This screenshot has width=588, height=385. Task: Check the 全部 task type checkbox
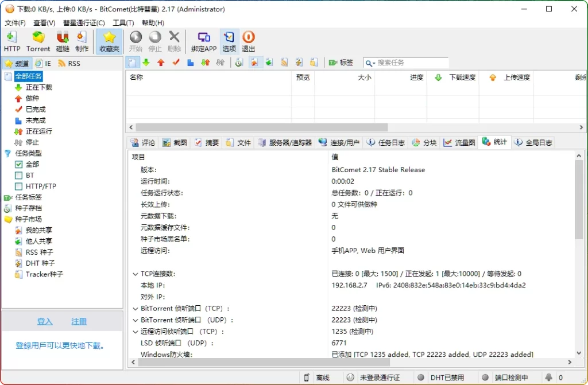pyautogui.click(x=19, y=165)
